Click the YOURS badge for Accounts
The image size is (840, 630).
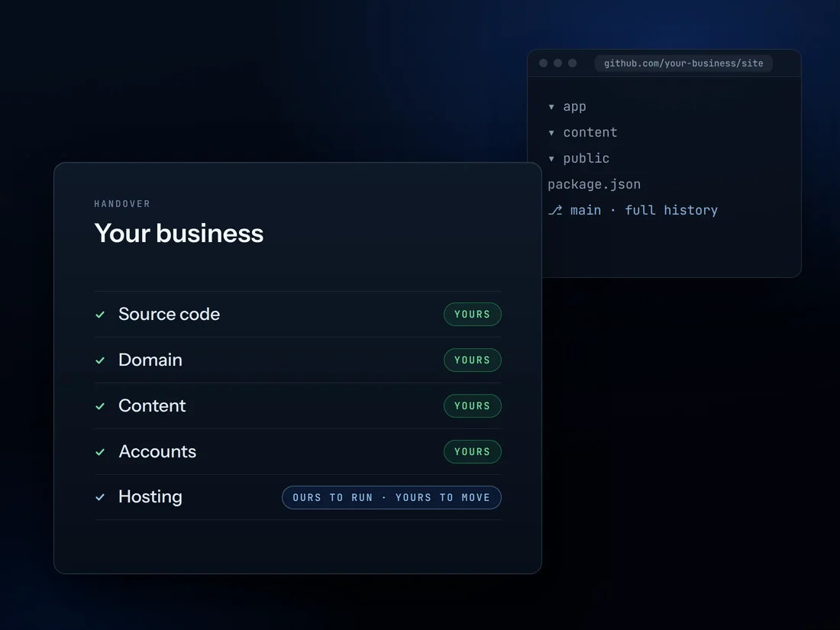click(x=473, y=451)
